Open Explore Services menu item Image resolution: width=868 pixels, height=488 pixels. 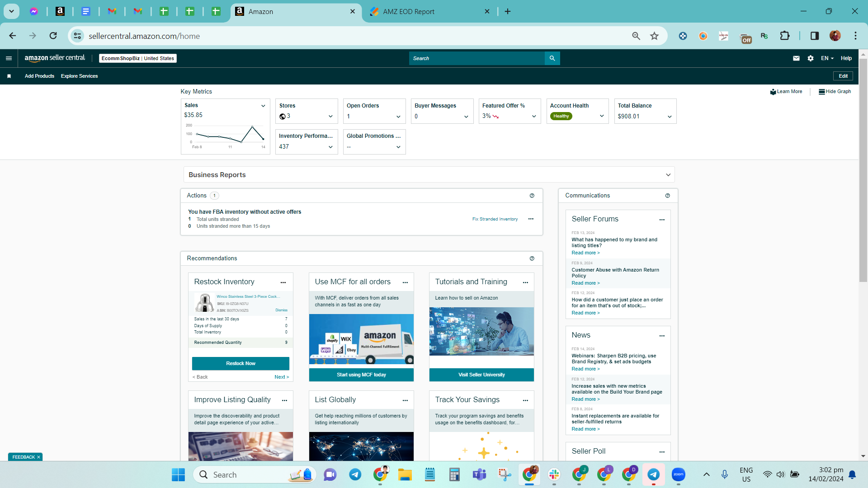click(79, 76)
